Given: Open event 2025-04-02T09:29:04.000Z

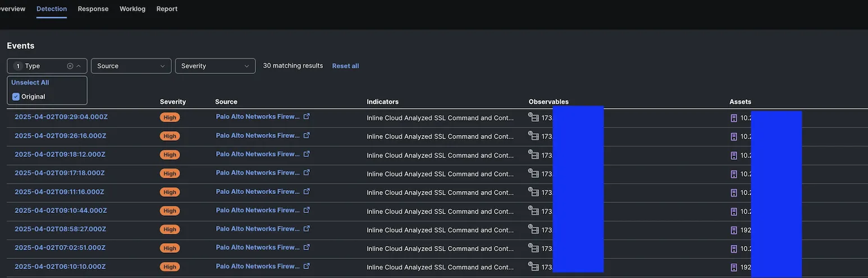Looking at the screenshot, I should click(x=61, y=117).
